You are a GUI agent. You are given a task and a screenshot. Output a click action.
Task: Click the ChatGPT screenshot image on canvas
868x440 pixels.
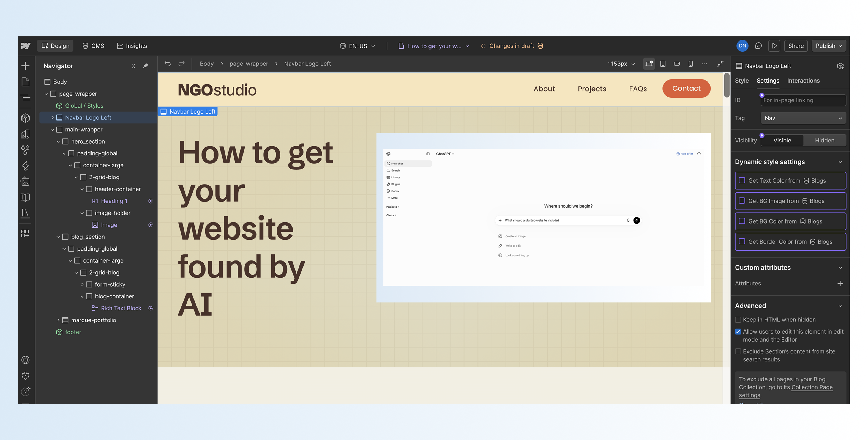click(x=544, y=218)
